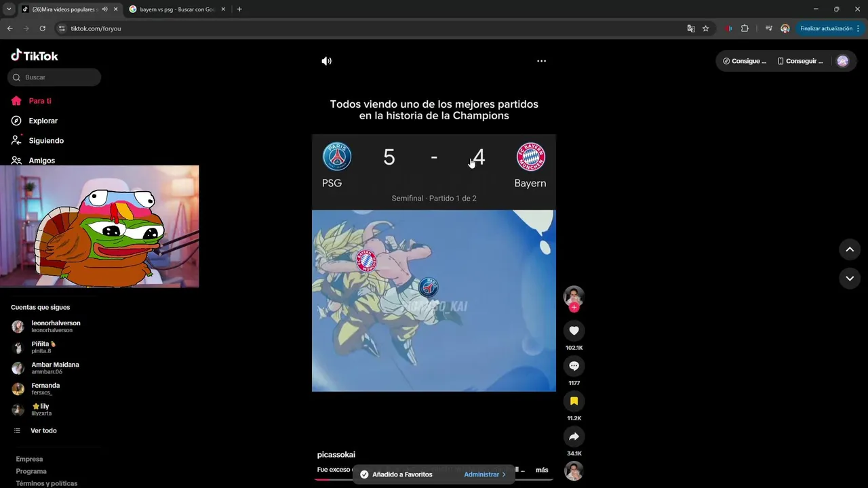Open the comments bubble icon

[574, 366]
